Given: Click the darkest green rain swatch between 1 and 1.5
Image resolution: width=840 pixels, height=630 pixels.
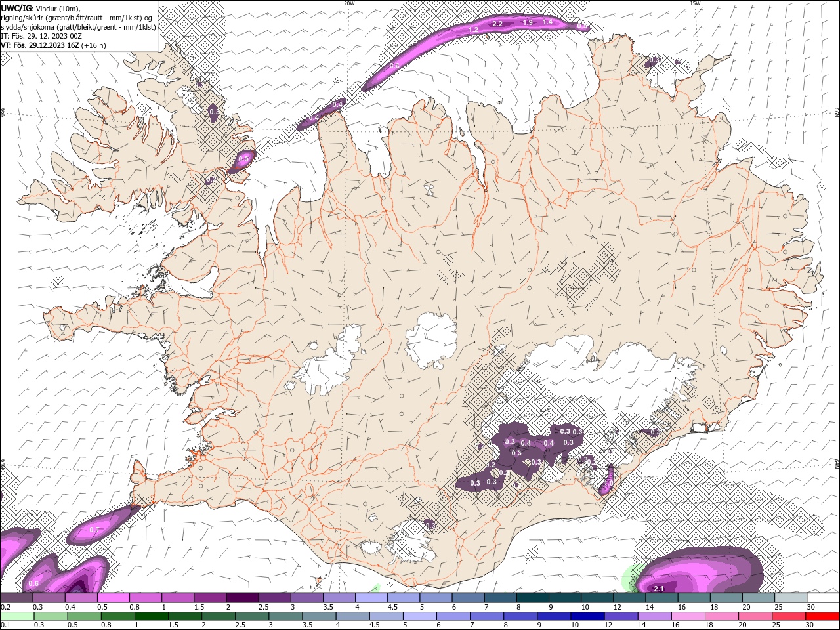Looking at the screenshot, I should (151, 616).
